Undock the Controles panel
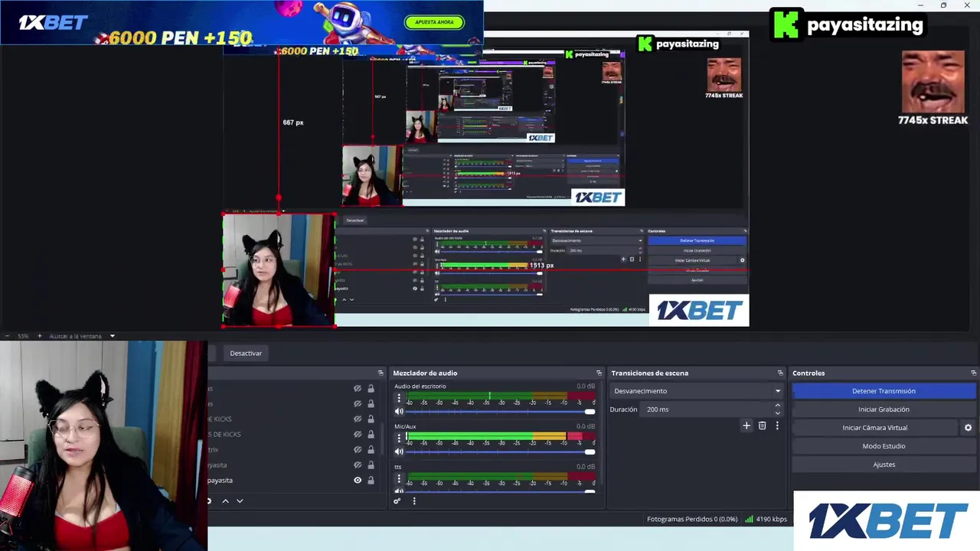 pos(973,373)
